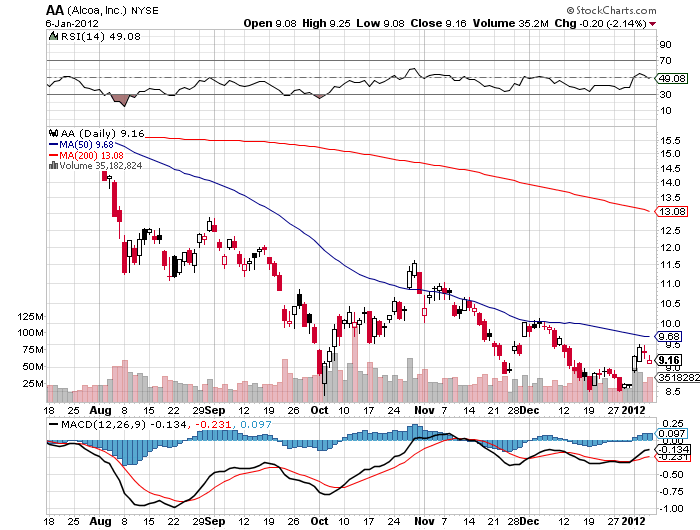Click the 100M volume axis label
The width and height of the screenshot is (700, 530).
(x=30, y=333)
